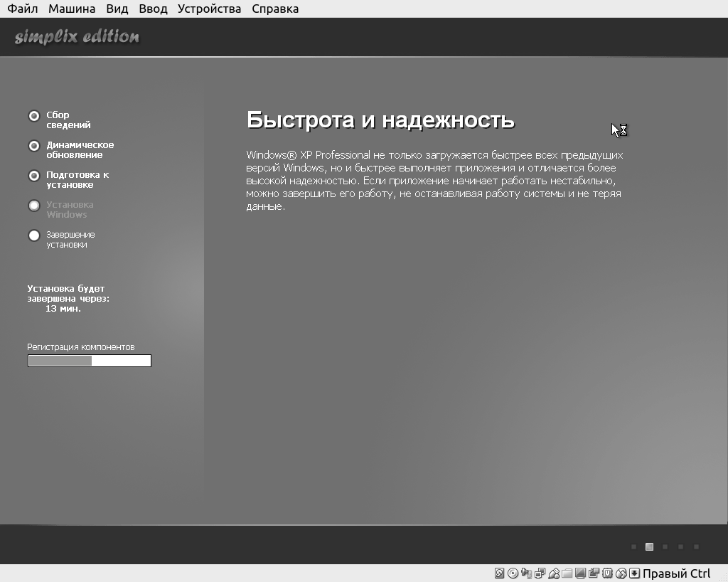Expand the Устройства menu
728x582 pixels.
pyautogui.click(x=209, y=9)
